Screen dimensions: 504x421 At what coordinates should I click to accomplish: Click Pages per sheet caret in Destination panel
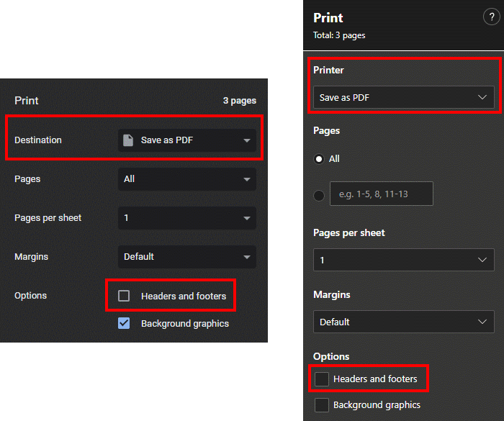coord(247,218)
